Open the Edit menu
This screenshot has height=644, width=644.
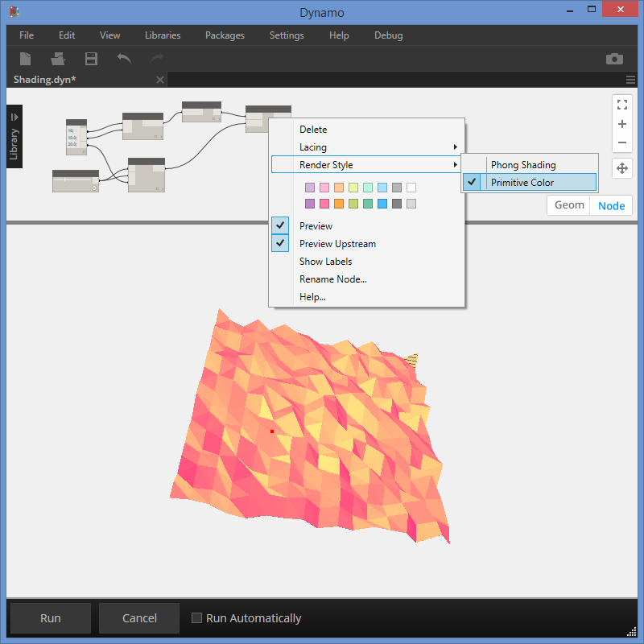[x=67, y=35]
